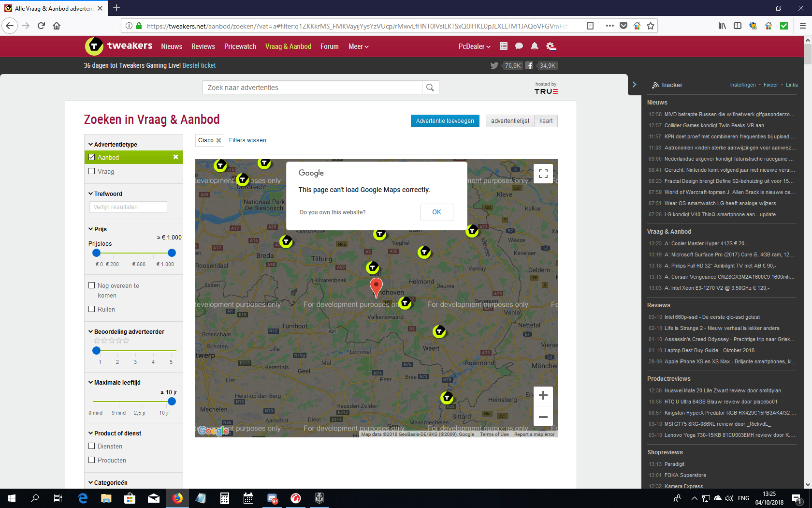The width and height of the screenshot is (812, 508).
Task: Open the Vraag & Aanbod nav item
Action: tap(288, 46)
